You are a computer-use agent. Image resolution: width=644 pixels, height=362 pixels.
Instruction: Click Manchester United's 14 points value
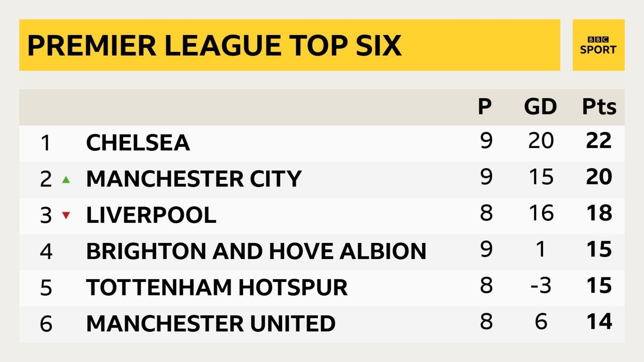(x=599, y=322)
